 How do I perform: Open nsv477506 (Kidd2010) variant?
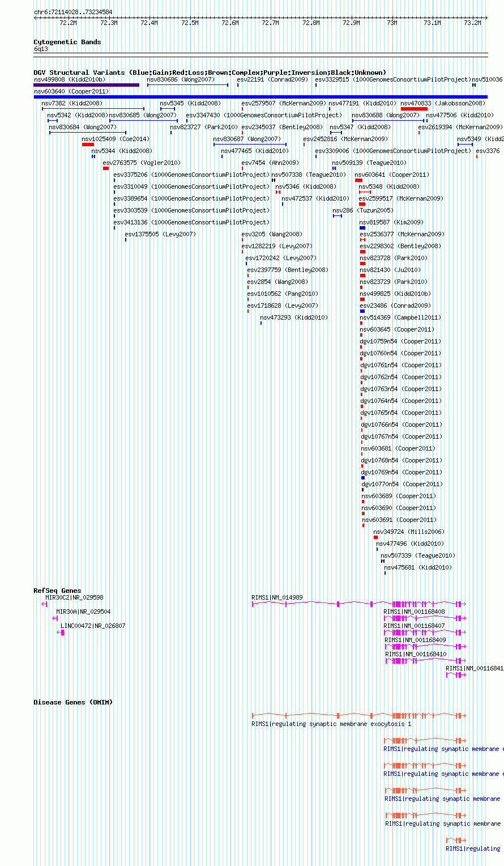460,115
